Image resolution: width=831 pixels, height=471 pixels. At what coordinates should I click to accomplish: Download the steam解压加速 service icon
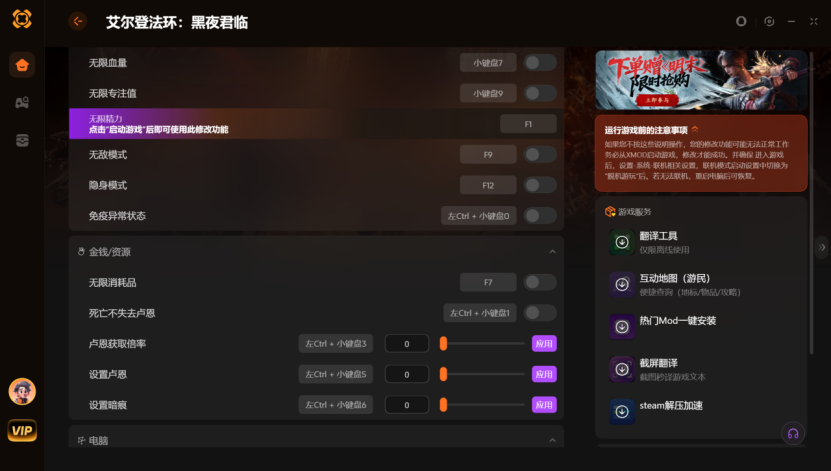622,412
